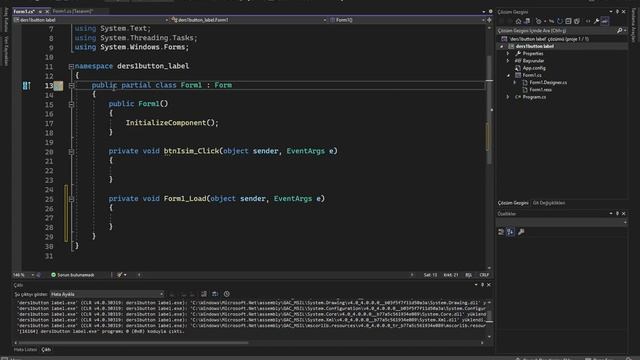The height and width of the screenshot is (360, 640).
Task: Expand the Form1.Designer.cs node
Action: click(x=515, y=82)
